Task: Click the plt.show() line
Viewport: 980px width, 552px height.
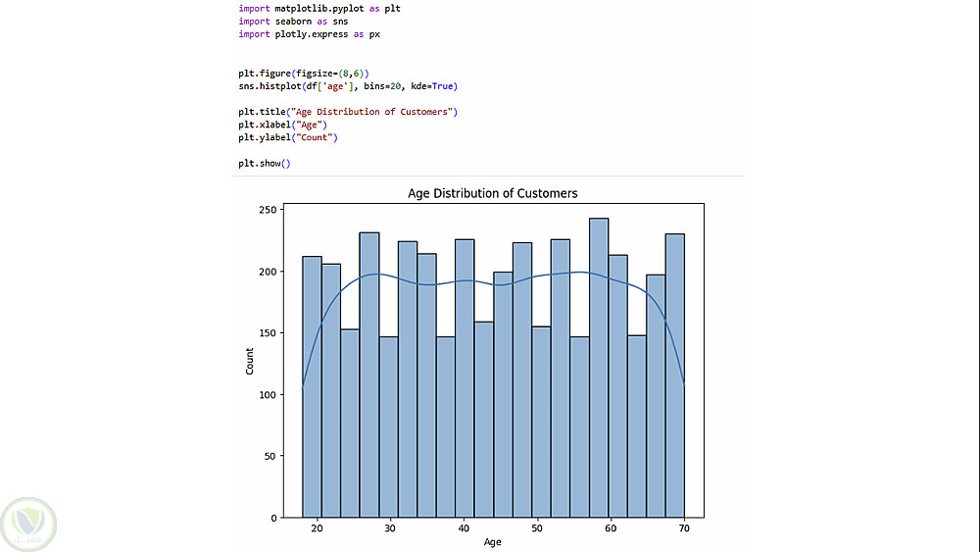Action: [265, 163]
